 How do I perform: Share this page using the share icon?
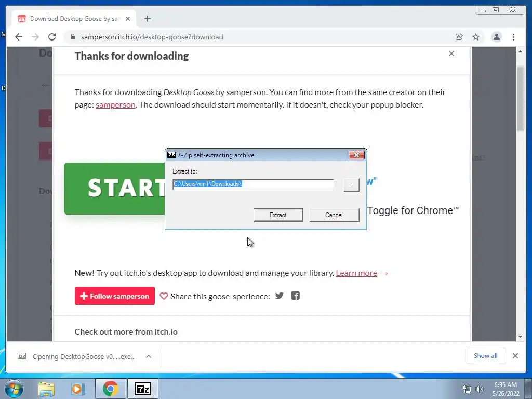459,37
